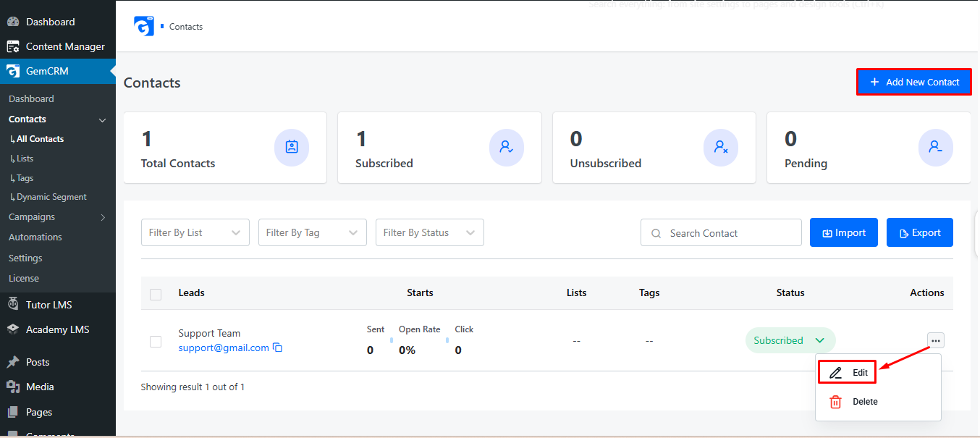
Task: Click the Academy LMS cap icon
Action: (13, 329)
